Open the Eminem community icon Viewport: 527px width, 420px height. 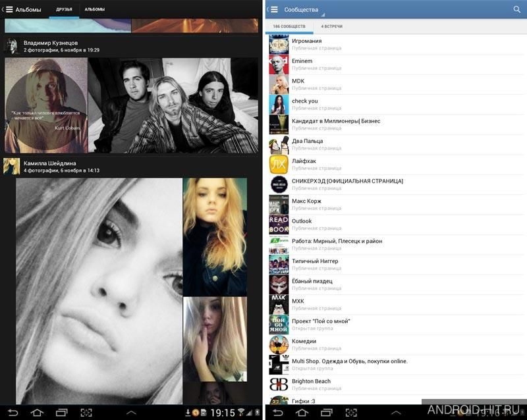point(279,65)
